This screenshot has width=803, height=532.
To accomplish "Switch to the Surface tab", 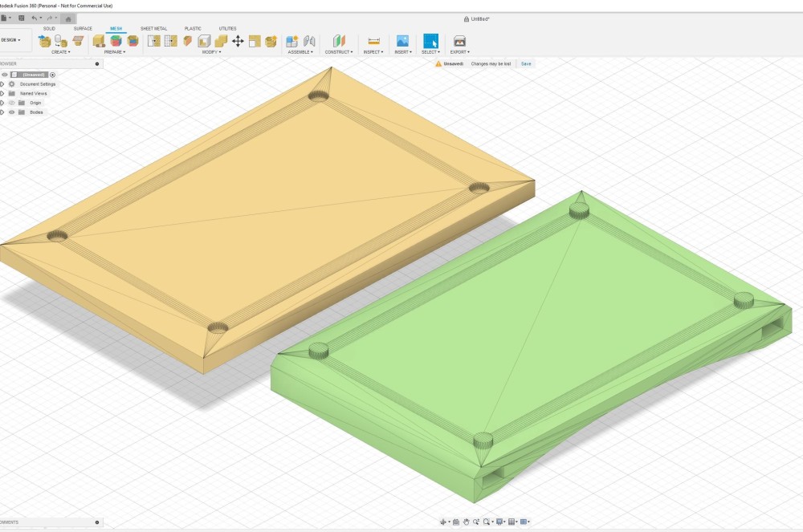I will 83,28.
